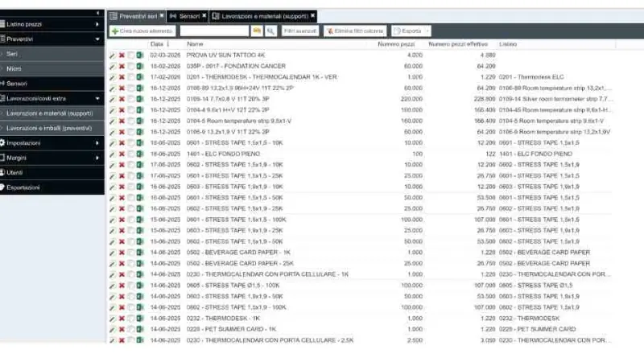
Task: Edit the 0228 - PET SUMMER CARD - 1K row
Action: tap(112, 329)
